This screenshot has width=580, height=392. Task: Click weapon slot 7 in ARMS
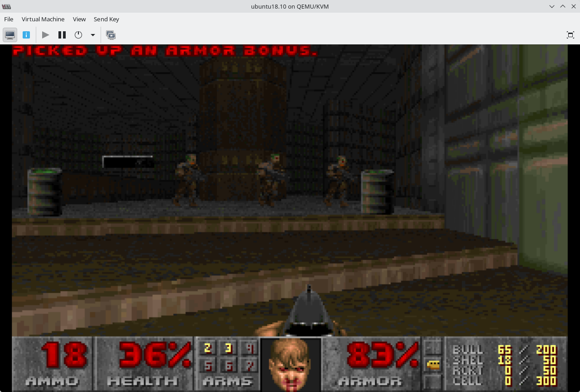(x=249, y=365)
